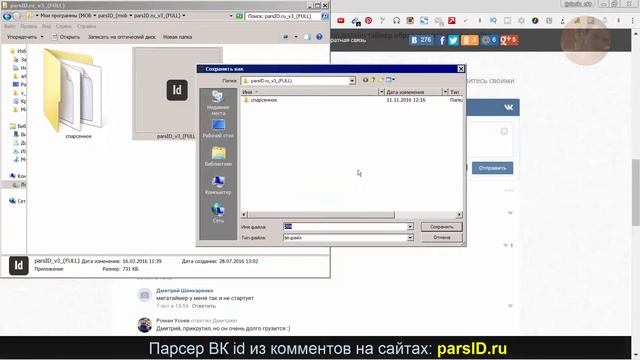This screenshot has height=360, width=640.
Task: Sort by Date modified column in dialog
Action: pyautogui.click(x=413, y=92)
